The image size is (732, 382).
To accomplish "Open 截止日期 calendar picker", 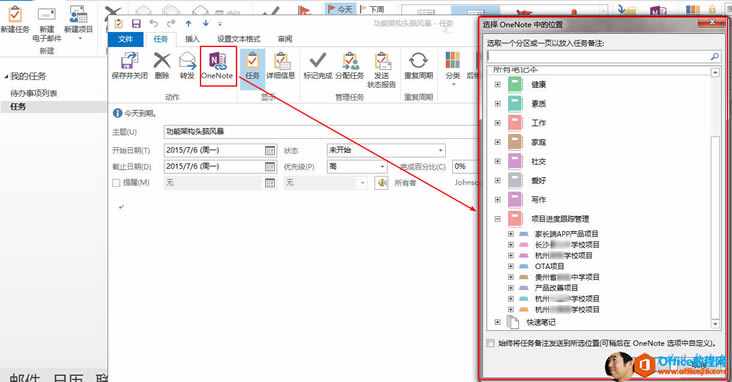I will pos(270,167).
